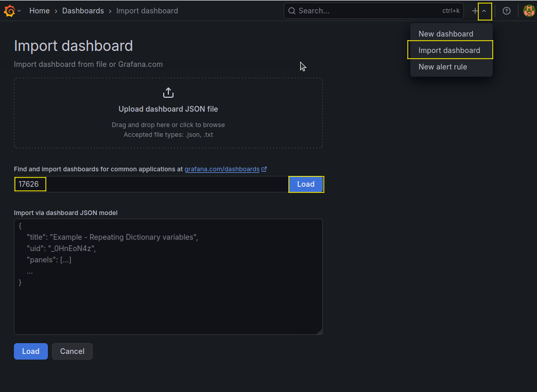This screenshot has height=392, width=537.
Task: Click the Grafana logo icon
Action: 9,11
